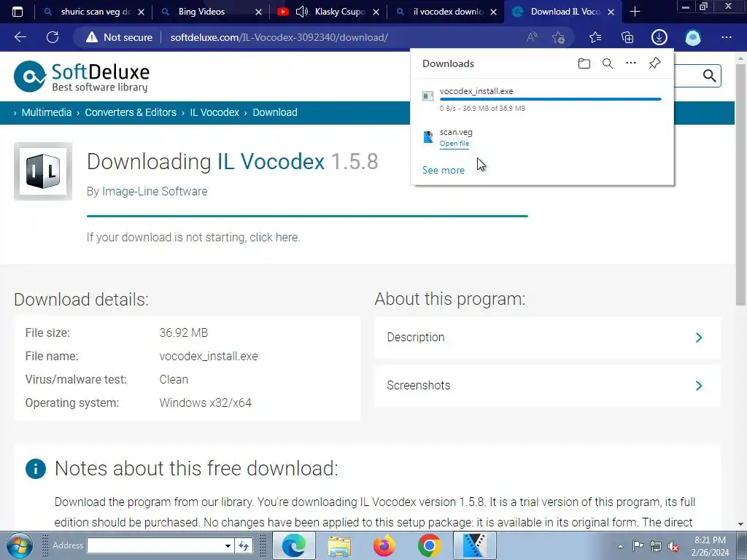The image size is (747, 560).
Task: Switch to the Bing Videos tab
Action: coord(201,12)
